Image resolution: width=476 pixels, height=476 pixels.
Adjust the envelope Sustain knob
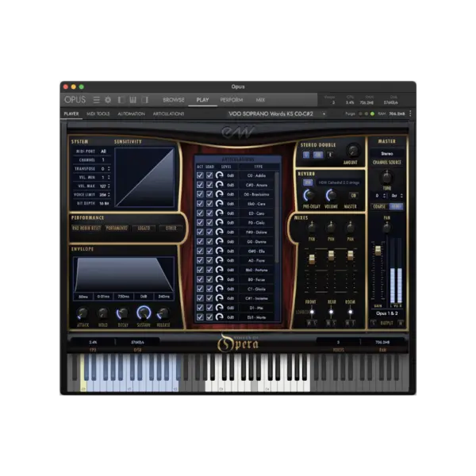(x=144, y=313)
